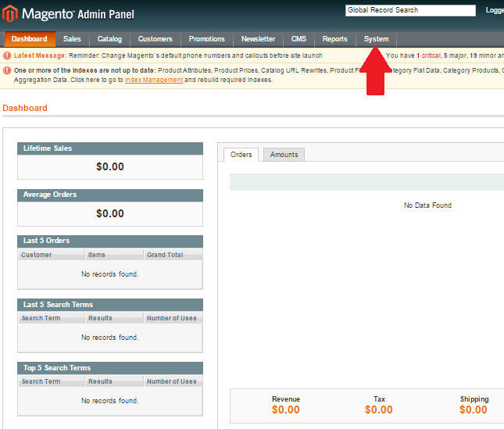Click the Tax $0.00 amount
The height and width of the screenshot is (429, 504).
click(379, 409)
